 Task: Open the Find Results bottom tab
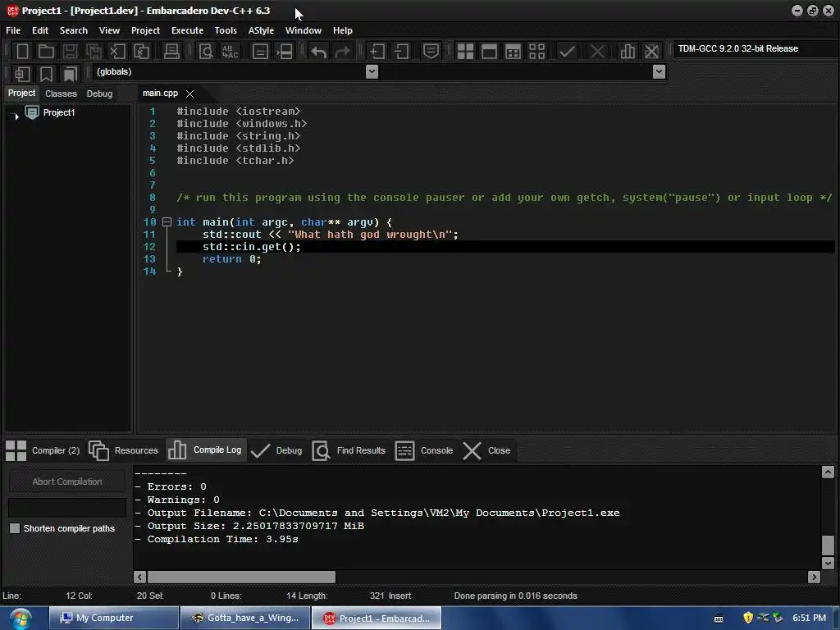coord(349,450)
